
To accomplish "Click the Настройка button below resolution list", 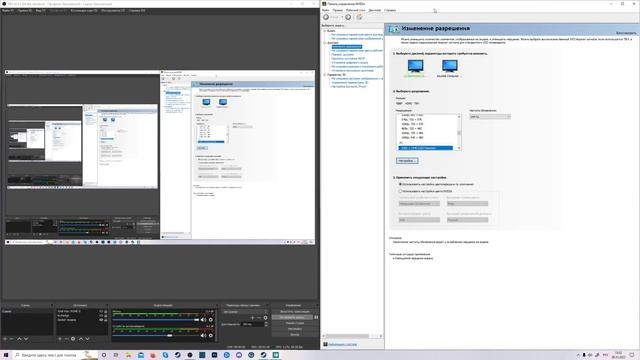I will 407,161.
